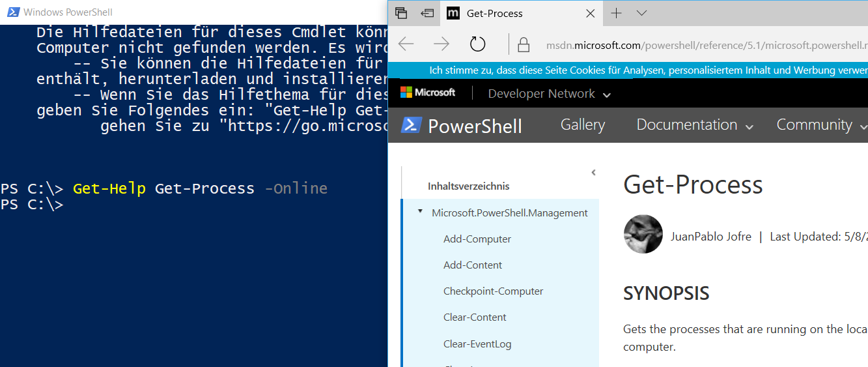Open the Clear-EventLog entry
The image size is (868, 367).
click(x=477, y=344)
